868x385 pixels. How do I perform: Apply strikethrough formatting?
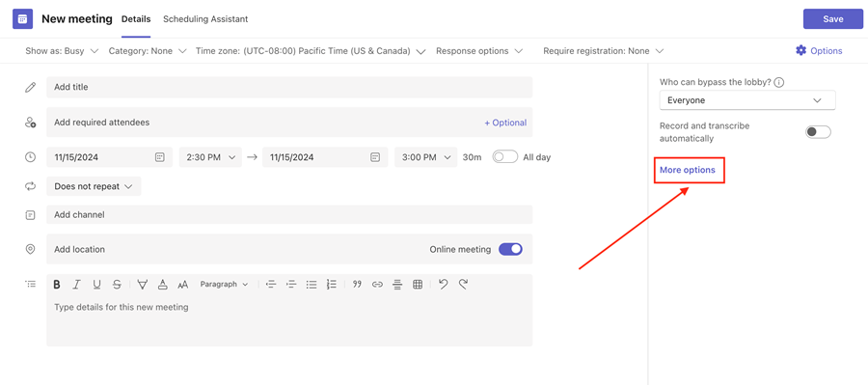(x=117, y=285)
